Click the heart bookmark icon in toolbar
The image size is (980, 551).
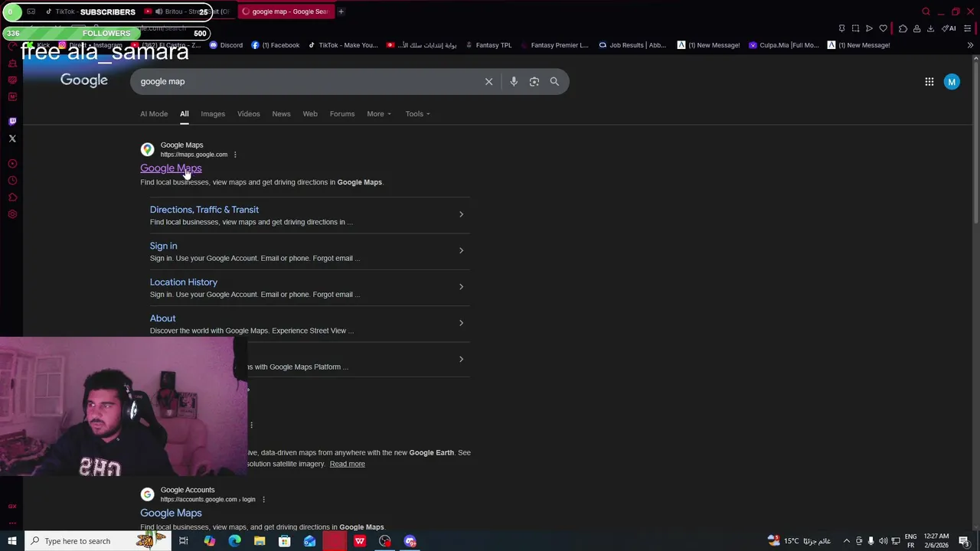pos(883,28)
